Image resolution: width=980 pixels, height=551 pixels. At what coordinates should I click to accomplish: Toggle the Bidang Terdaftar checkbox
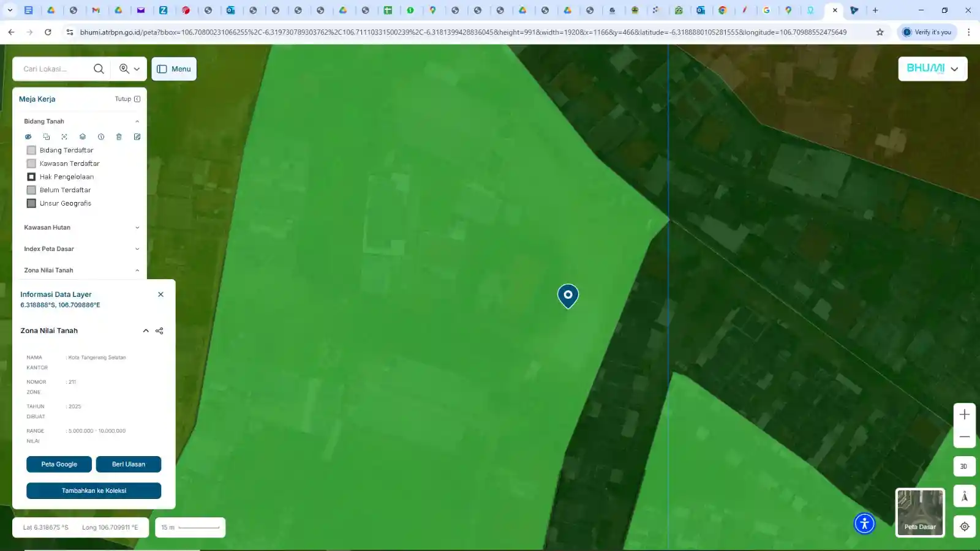[x=31, y=150]
